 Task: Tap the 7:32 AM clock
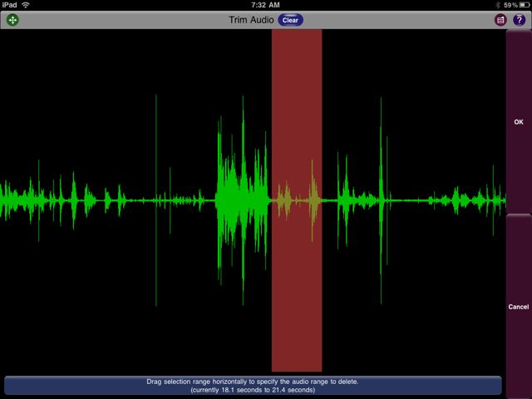(265, 5)
